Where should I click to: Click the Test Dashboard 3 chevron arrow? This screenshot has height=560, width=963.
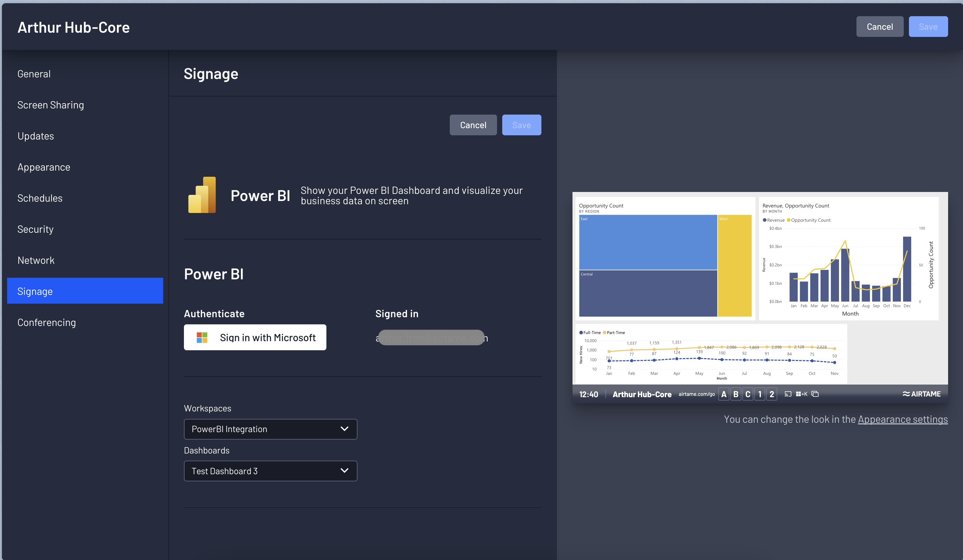[x=344, y=471]
